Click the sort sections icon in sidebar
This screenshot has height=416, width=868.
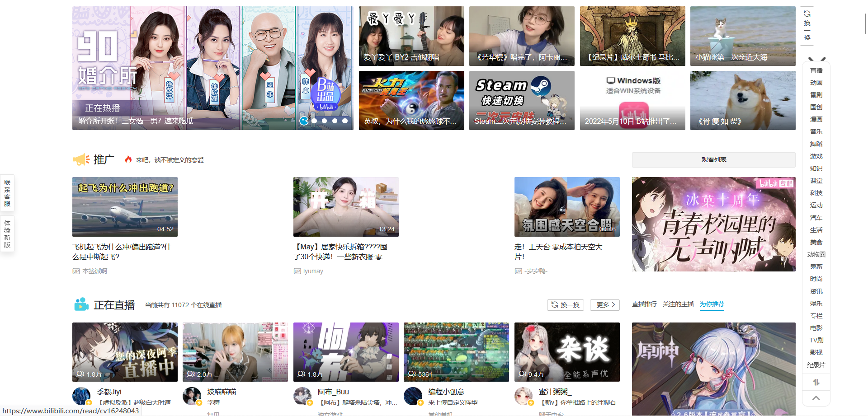point(816,382)
